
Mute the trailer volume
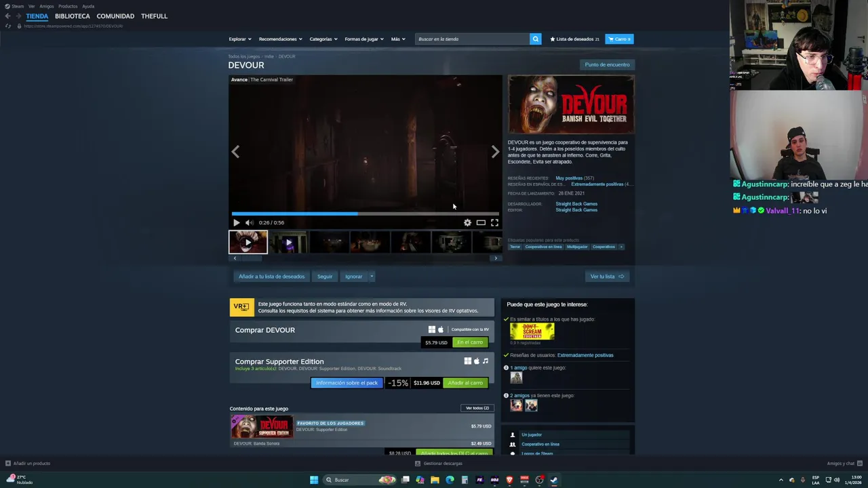pyautogui.click(x=250, y=222)
